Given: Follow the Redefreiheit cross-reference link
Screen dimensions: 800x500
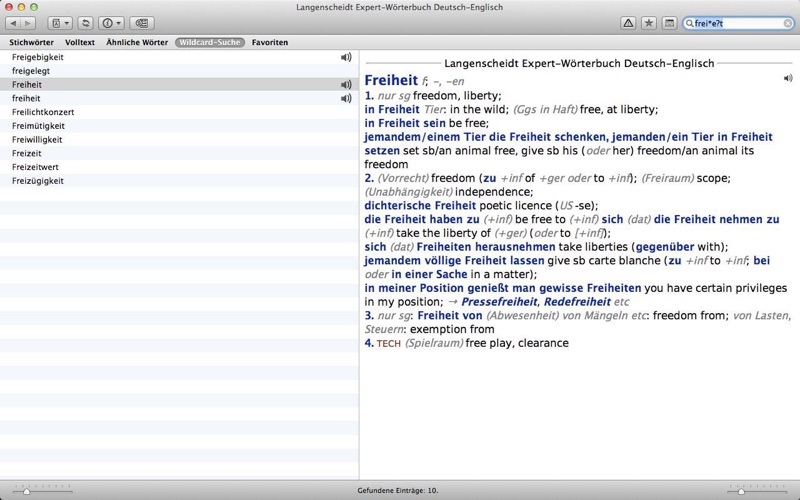Looking at the screenshot, I should 577,302.
